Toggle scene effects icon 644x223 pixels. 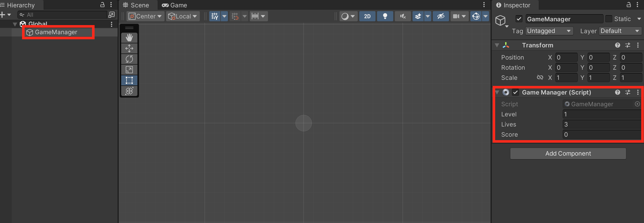pos(418,16)
